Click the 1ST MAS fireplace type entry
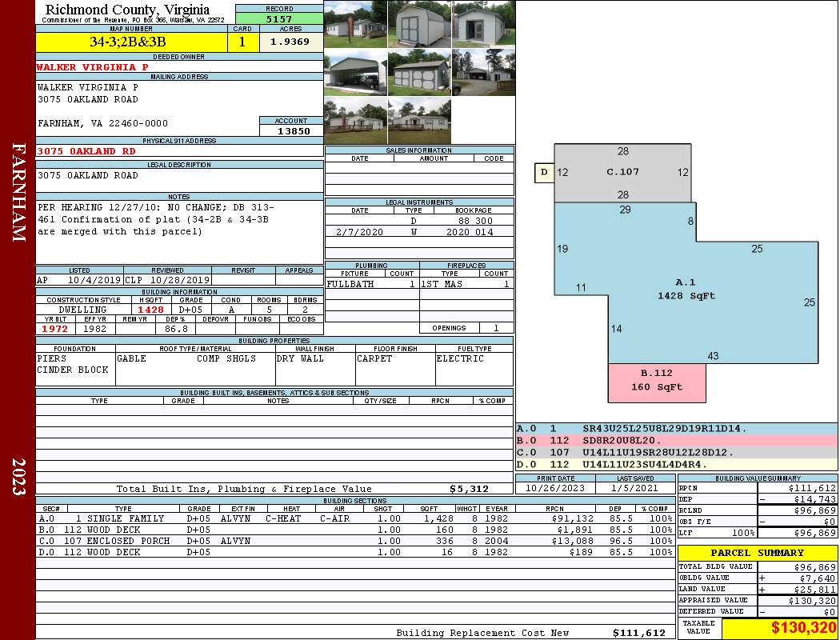The image size is (840, 640). pyautogui.click(x=442, y=284)
